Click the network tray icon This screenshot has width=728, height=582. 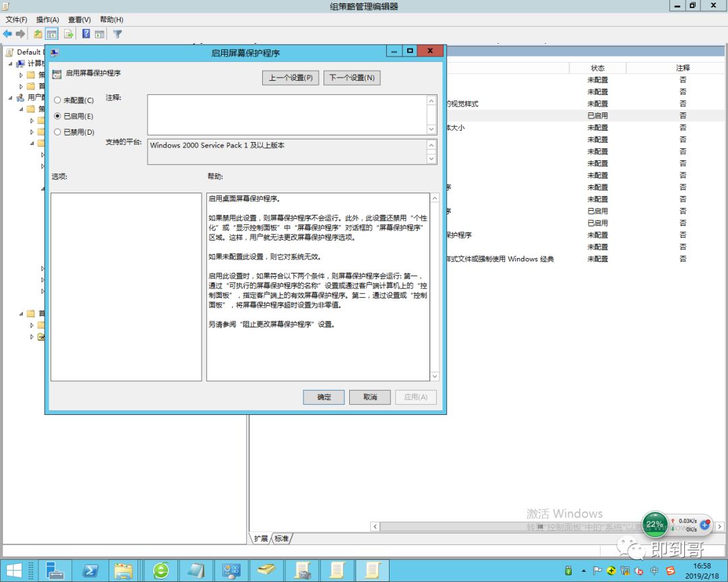pos(625,571)
